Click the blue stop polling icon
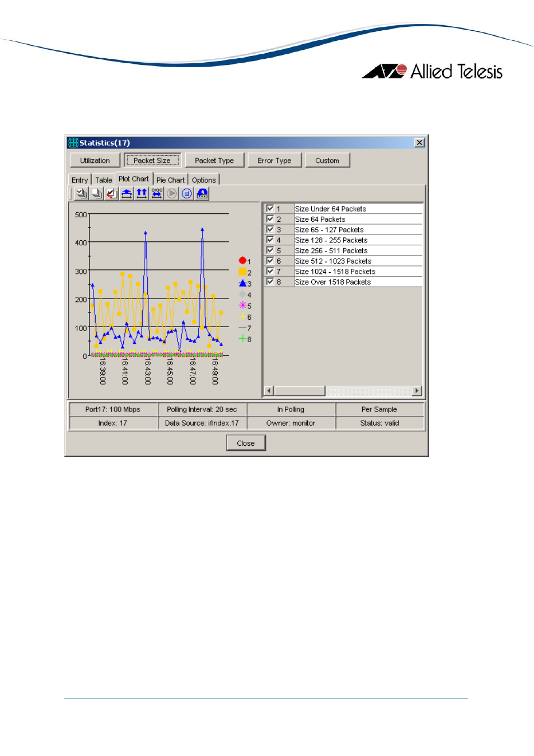 187,194
